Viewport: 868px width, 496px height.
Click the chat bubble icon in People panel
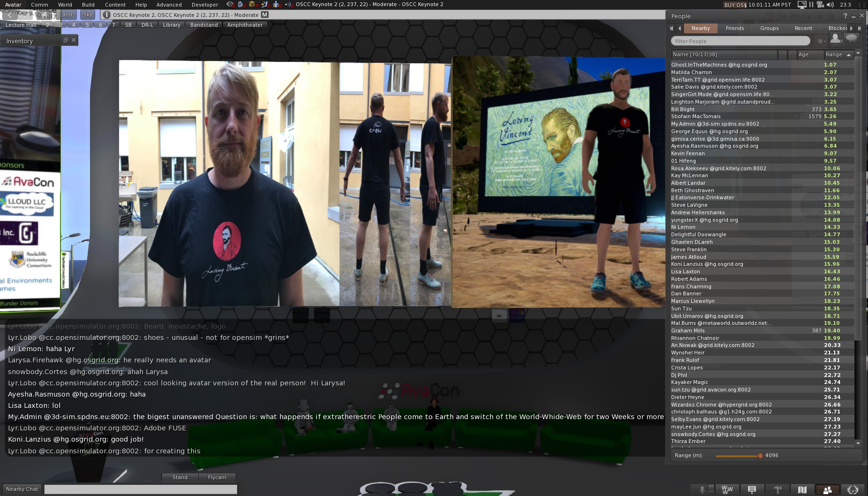click(851, 38)
